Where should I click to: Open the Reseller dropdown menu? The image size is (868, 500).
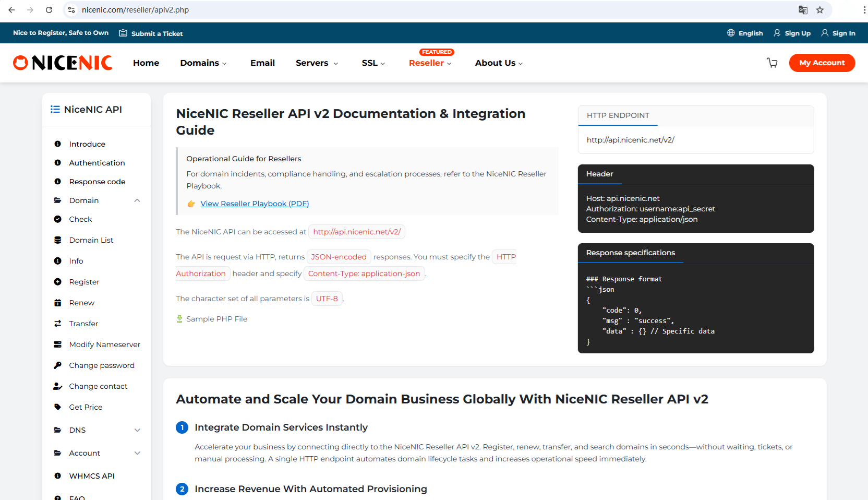(x=430, y=63)
